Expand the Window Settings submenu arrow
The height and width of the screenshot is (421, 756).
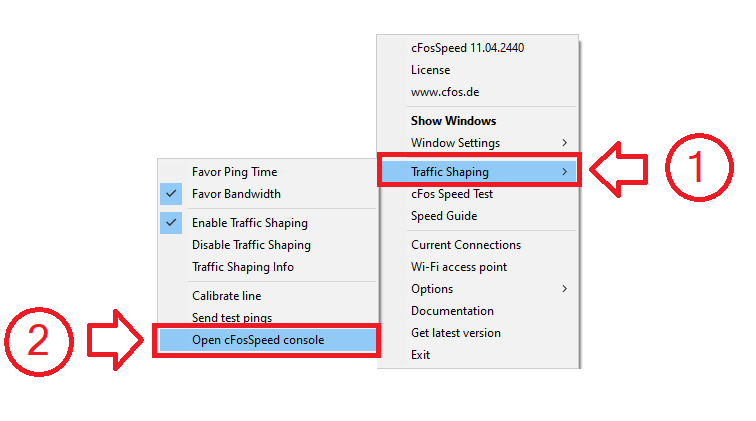tap(565, 143)
